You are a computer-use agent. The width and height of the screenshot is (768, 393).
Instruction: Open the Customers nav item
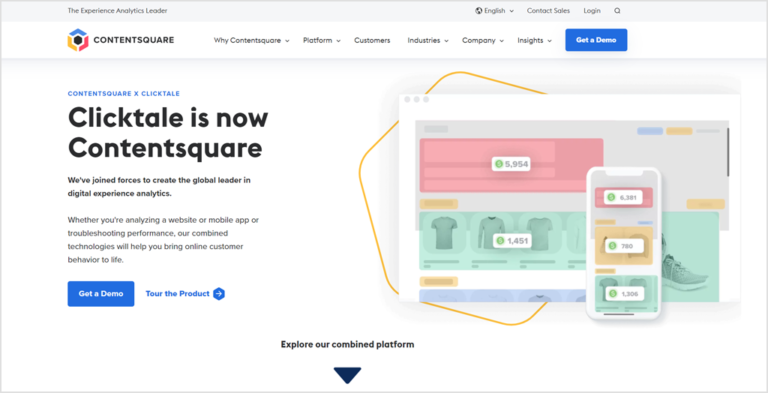372,41
